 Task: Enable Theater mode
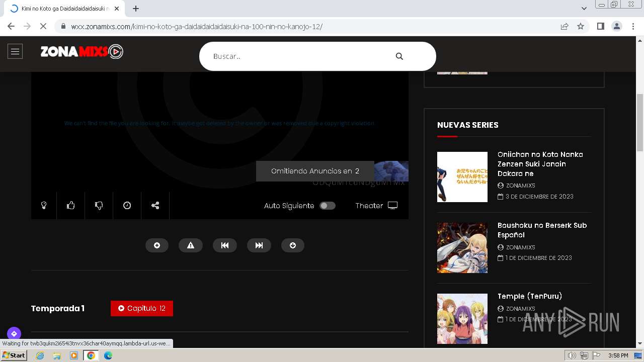point(376,206)
